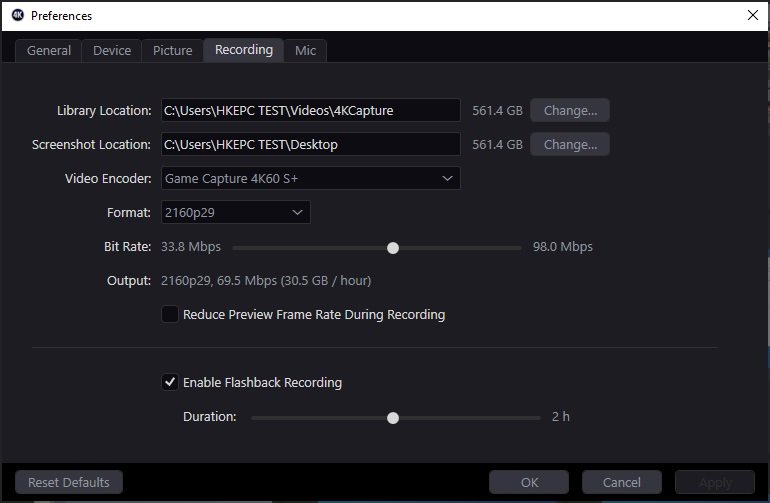Close the Preferences dialog
Viewport: 770px width, 503px height.
coord(752,15)
